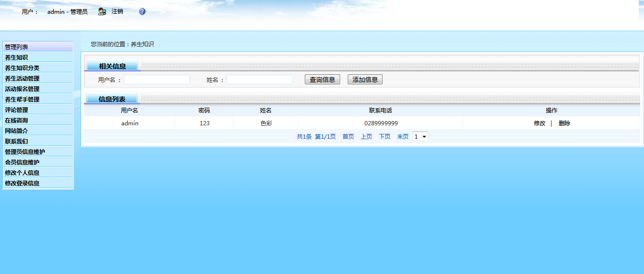Viewport: 644px width, 274px height.
Task: Select the admin username cell
Action: [130, 123]
